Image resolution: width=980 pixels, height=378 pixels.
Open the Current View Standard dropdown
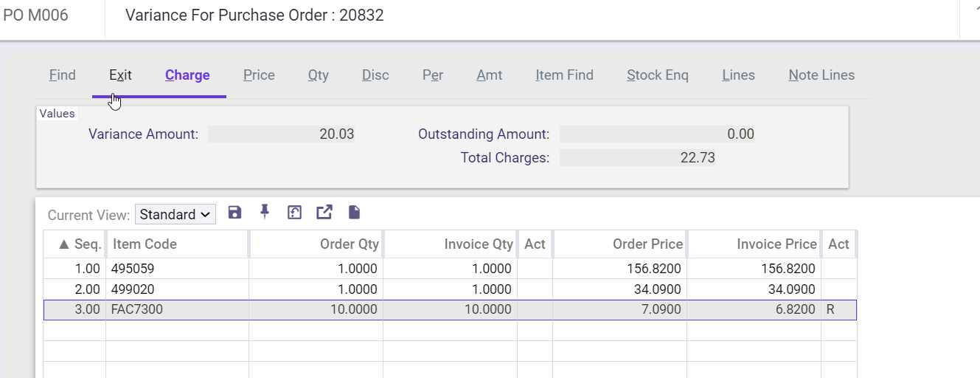pyautogui.click(x=176, y=215)
